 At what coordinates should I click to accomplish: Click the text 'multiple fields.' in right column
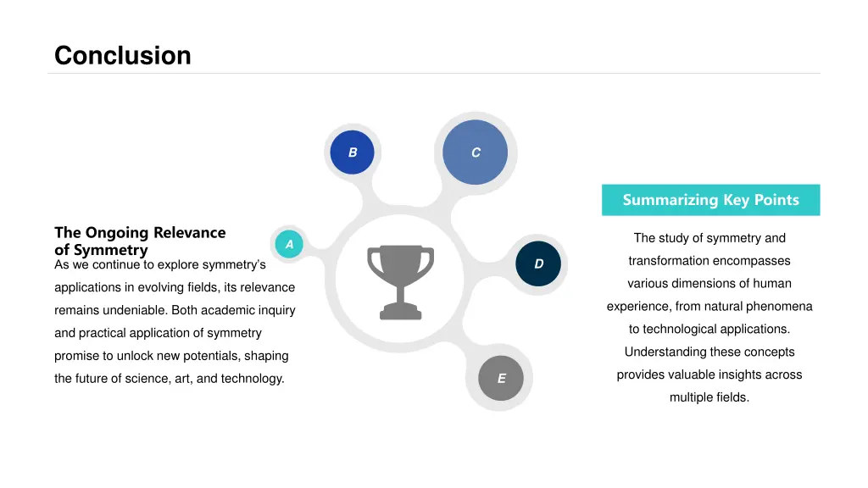[709, 397]
